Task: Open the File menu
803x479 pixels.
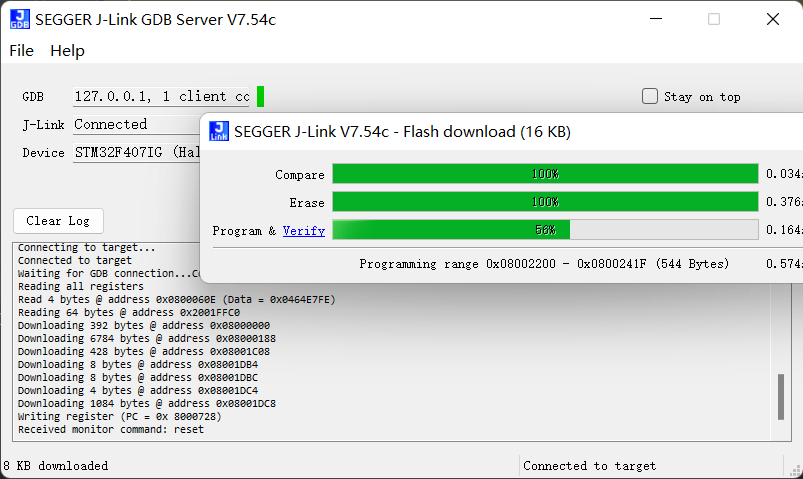Action: click(x=21, y=50)
